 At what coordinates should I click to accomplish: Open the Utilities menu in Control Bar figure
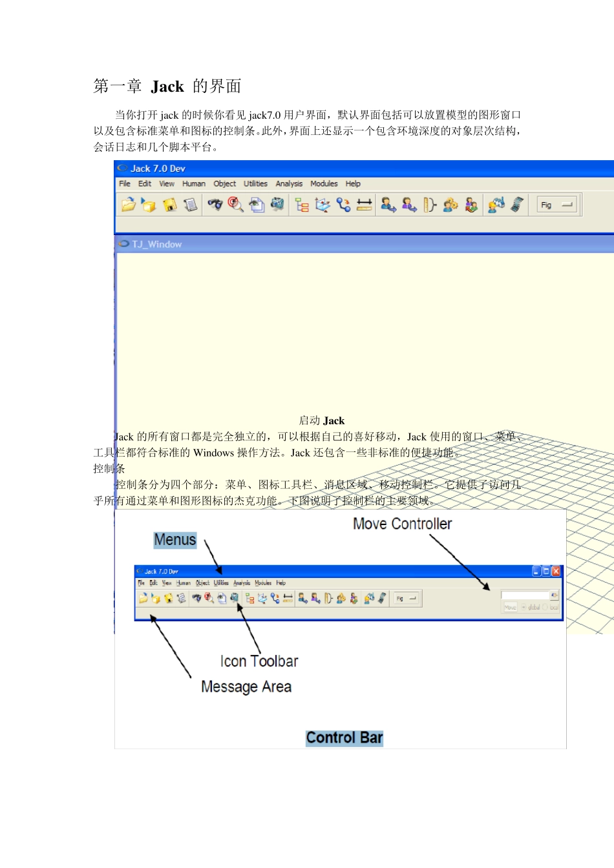click(221, 583)
